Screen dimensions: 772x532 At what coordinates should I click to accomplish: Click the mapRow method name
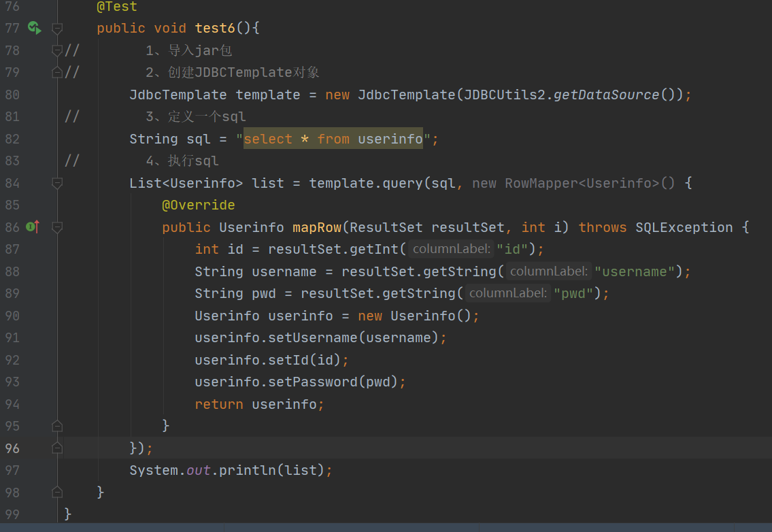(x=317, y=227)
